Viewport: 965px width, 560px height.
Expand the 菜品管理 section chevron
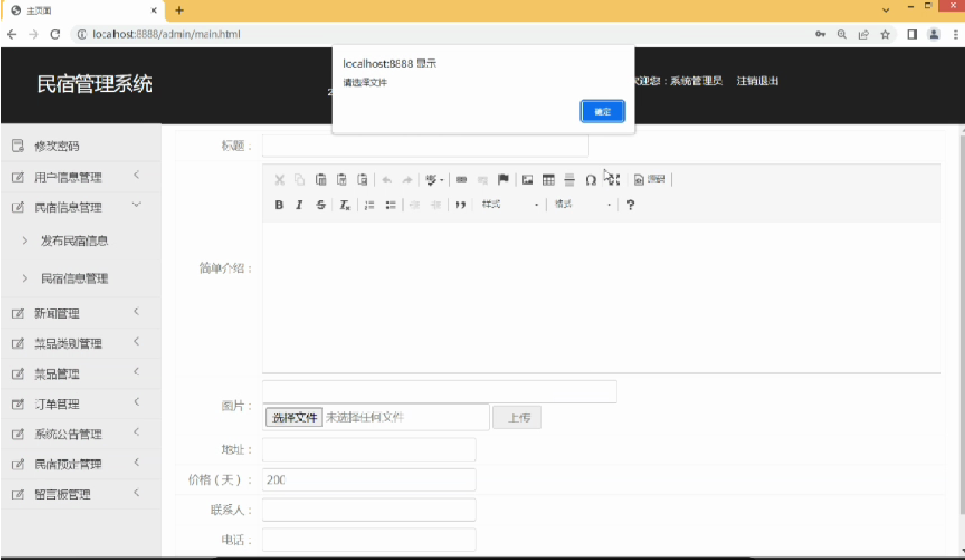point(136,372)
